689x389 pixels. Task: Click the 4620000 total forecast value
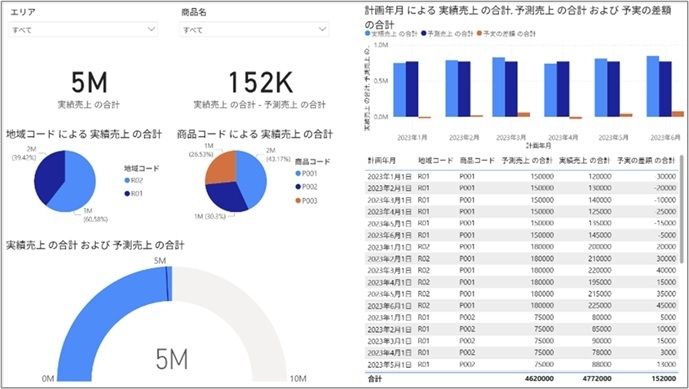point(539,378)
